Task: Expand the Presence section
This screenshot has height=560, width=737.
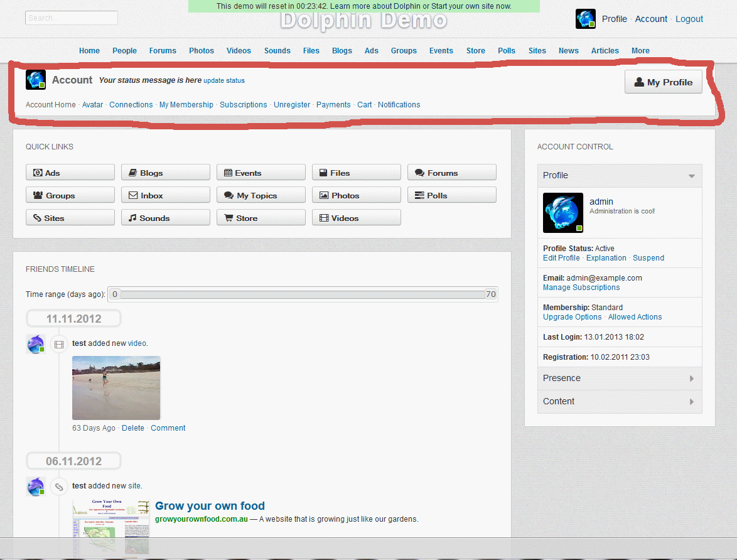Action: (x=619, y=378)
